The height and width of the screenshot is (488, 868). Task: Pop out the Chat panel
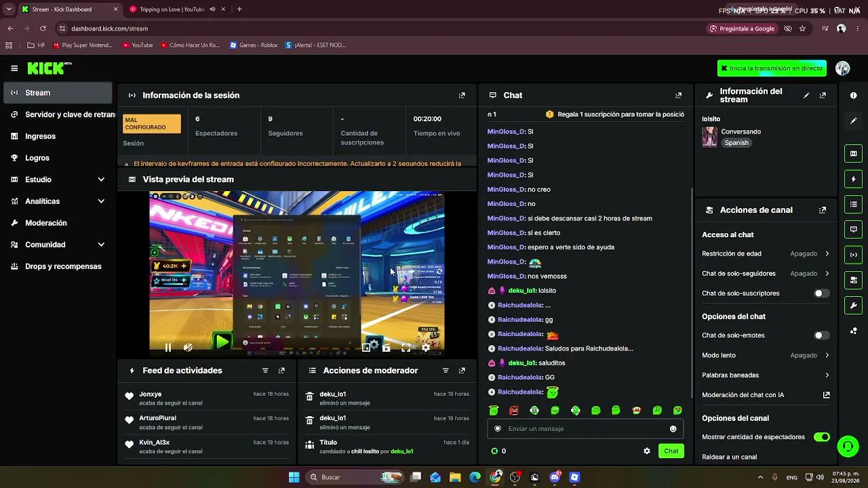[x=678, y=96]
